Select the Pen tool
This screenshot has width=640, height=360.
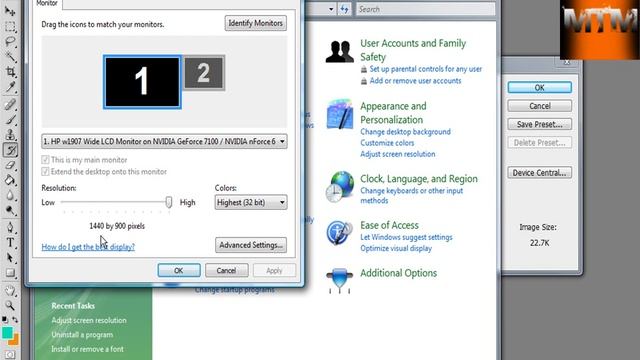pos(10,227)
